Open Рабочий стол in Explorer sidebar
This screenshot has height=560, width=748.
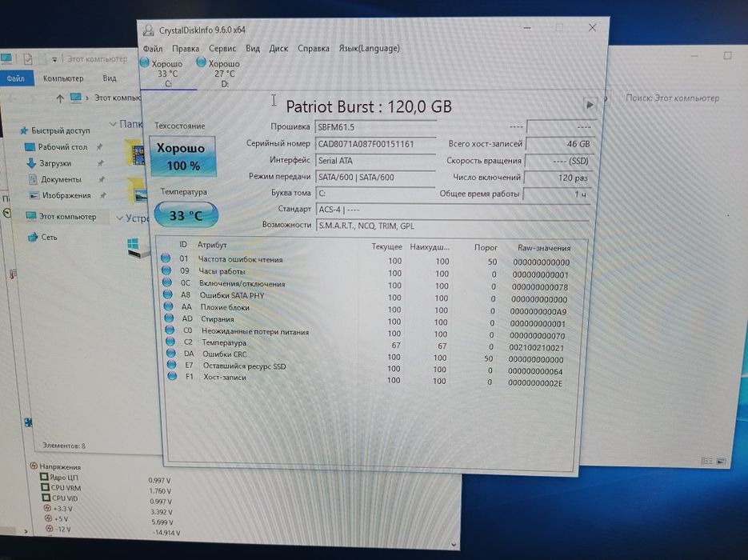(x=56, y=147)
